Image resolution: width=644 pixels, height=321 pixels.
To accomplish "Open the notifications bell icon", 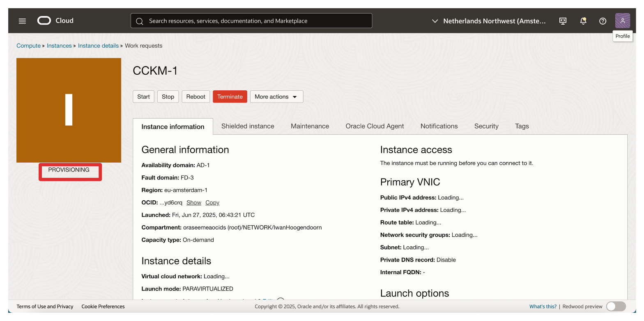I will [583, 21].
